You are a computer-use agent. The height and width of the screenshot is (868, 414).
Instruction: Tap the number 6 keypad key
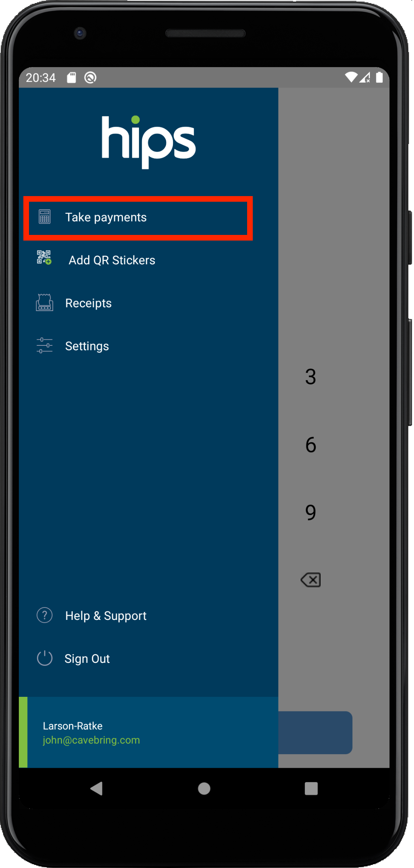311,445
